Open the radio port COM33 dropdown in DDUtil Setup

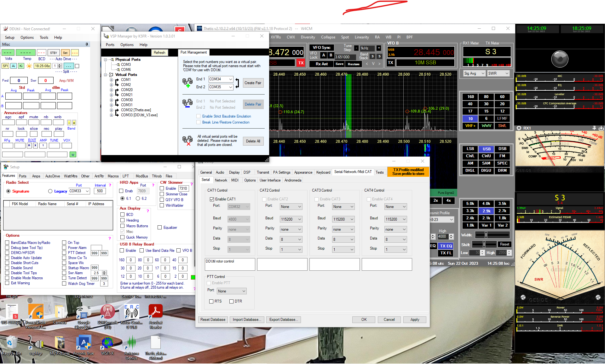coord(79,191)
